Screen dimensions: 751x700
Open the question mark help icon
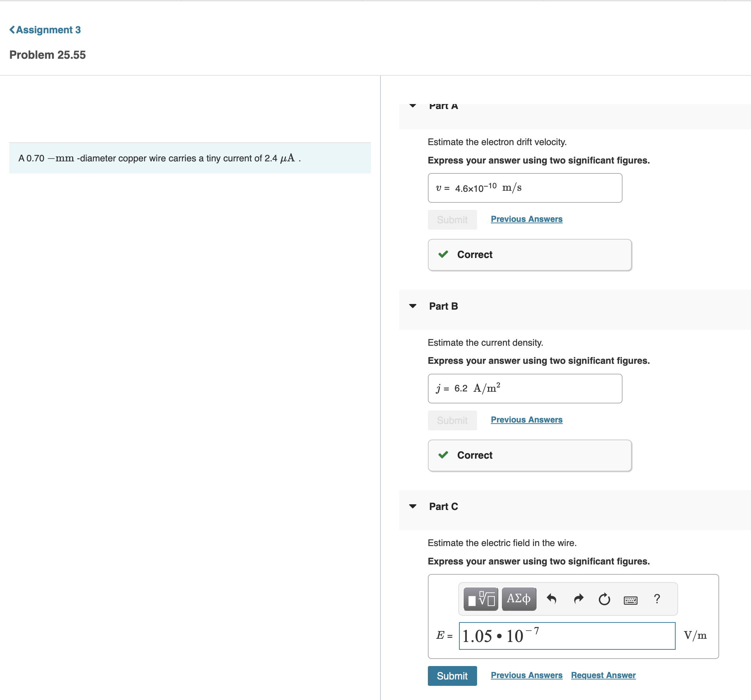click(x=657, y=599)
